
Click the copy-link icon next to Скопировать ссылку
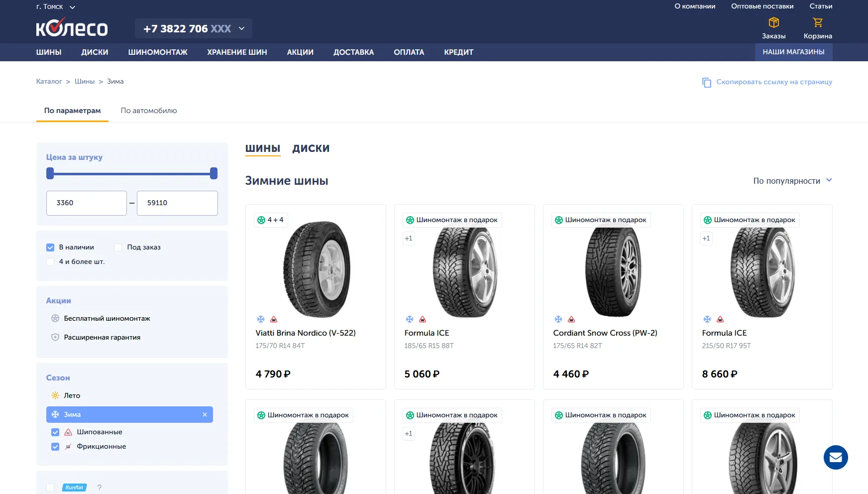pos(706,82)
